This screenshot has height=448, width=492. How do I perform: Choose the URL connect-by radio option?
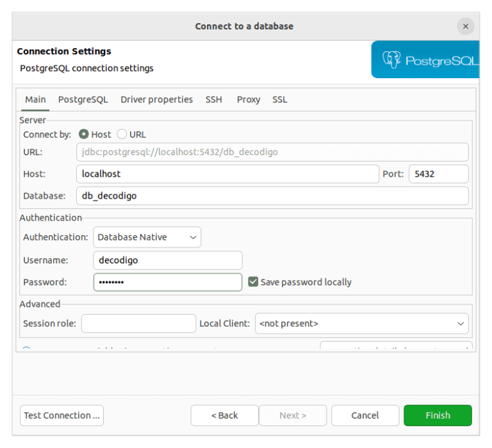122,135
